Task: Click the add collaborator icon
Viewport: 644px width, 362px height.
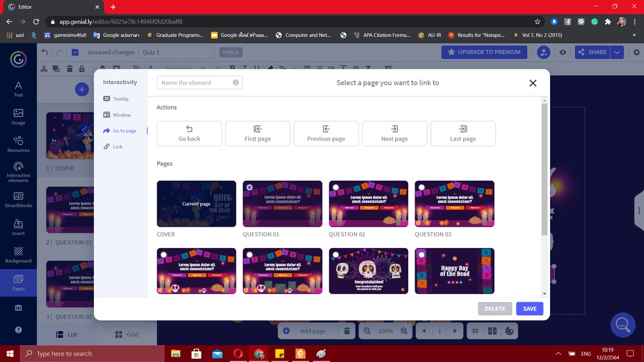Action: pyautogui.click(x=544, y=52)
